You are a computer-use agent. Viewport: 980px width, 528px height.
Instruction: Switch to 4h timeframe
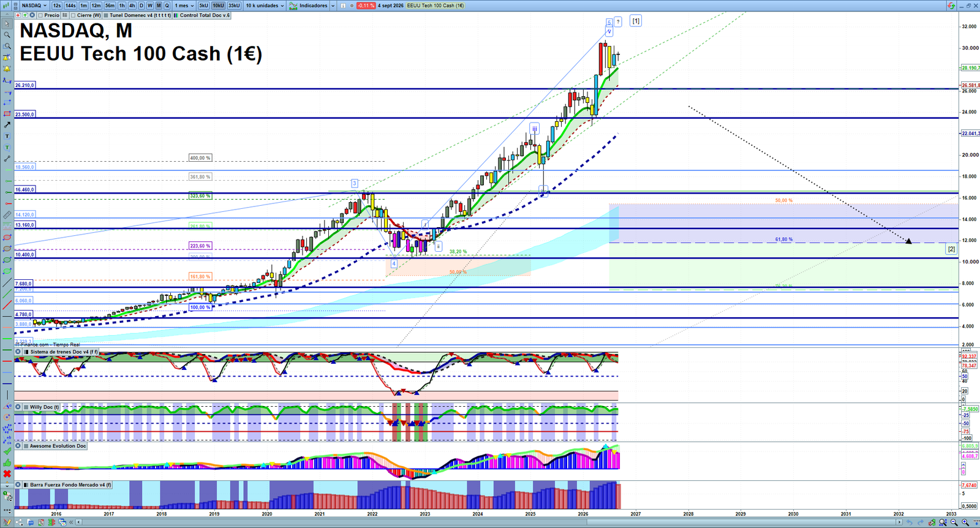pos(132,6)
